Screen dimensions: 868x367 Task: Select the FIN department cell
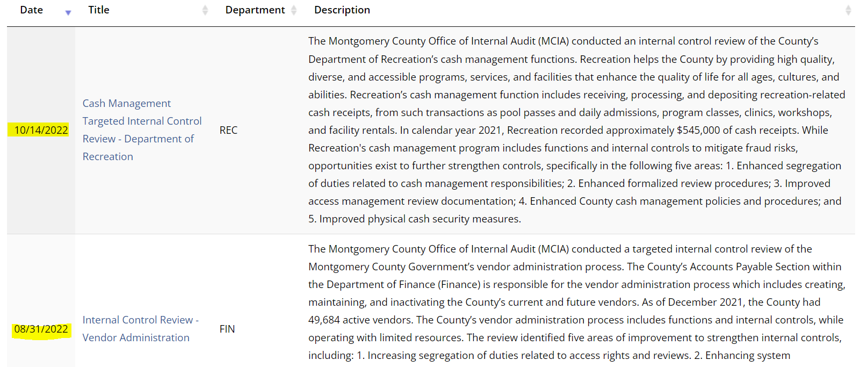coord(227,329)
